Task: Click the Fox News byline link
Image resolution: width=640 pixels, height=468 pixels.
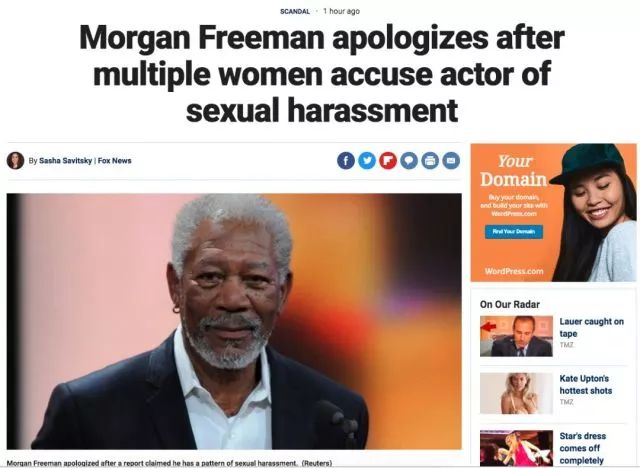Action: pyautogui.click(x=115, y=161)
